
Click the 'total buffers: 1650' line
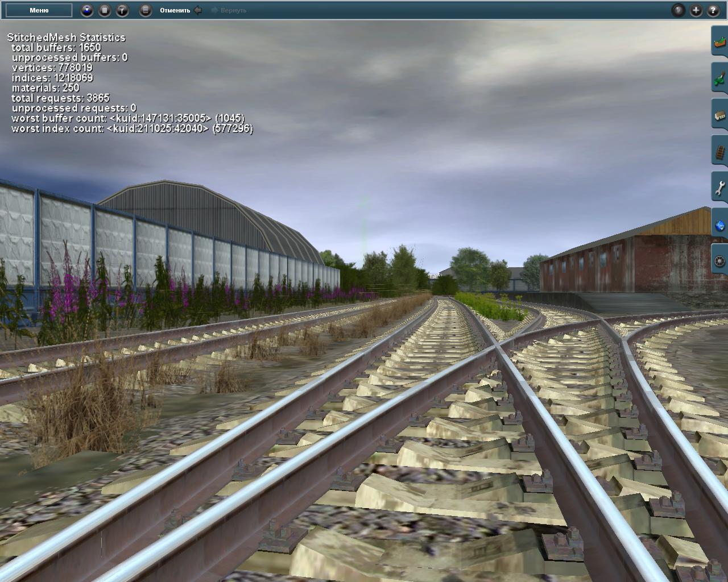click(x=56, y=47)
